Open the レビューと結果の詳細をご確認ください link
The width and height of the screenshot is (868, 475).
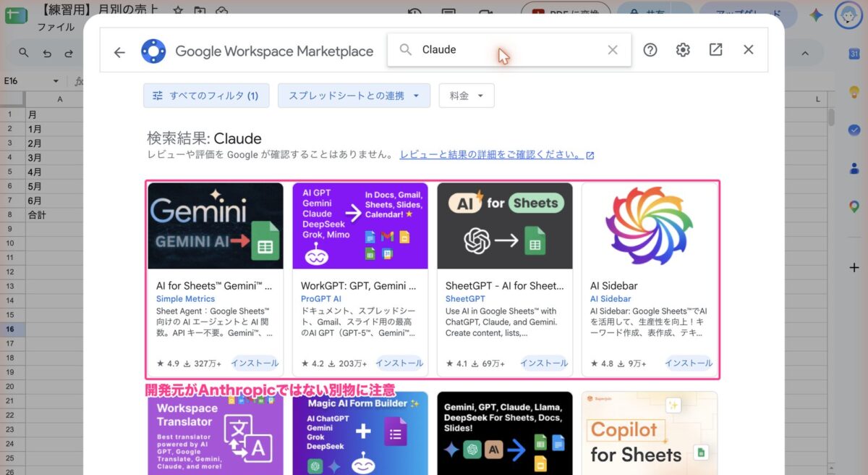[497, 155]
